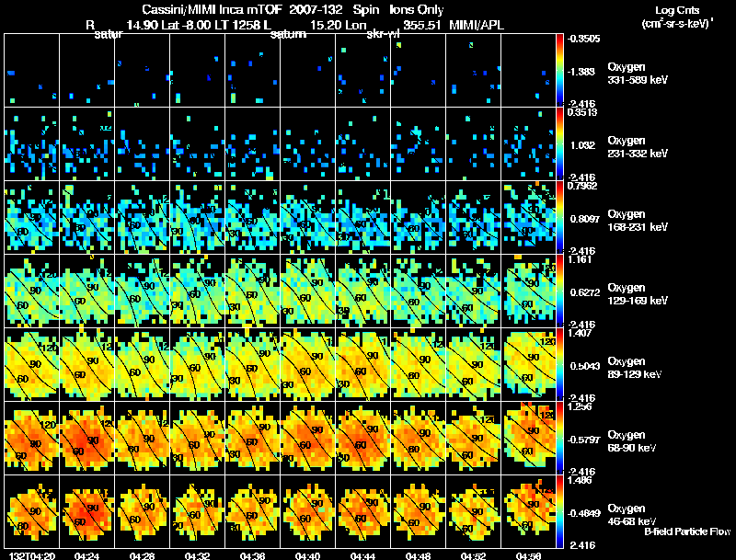Click the color bar for Oxygen 331-589 keV

559,71
